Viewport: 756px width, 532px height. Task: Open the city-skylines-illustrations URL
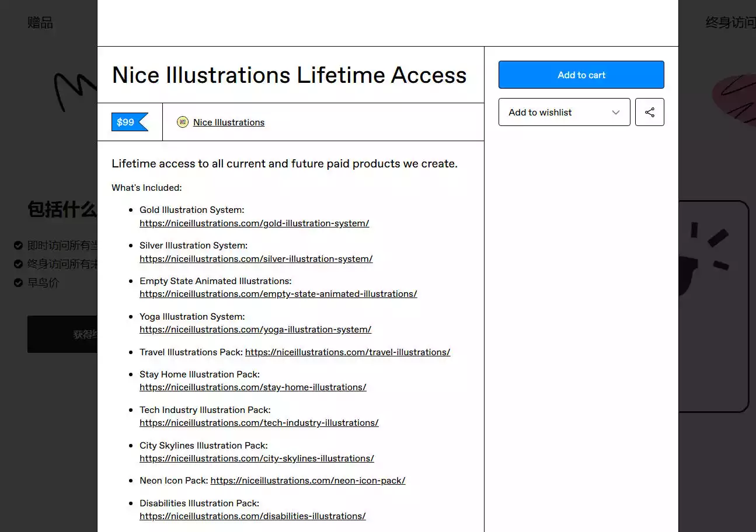tap(257, 458)
